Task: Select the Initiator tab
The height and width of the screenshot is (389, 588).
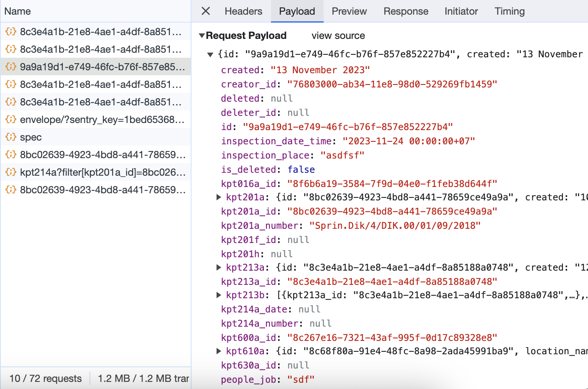Action: pos(461,11)
